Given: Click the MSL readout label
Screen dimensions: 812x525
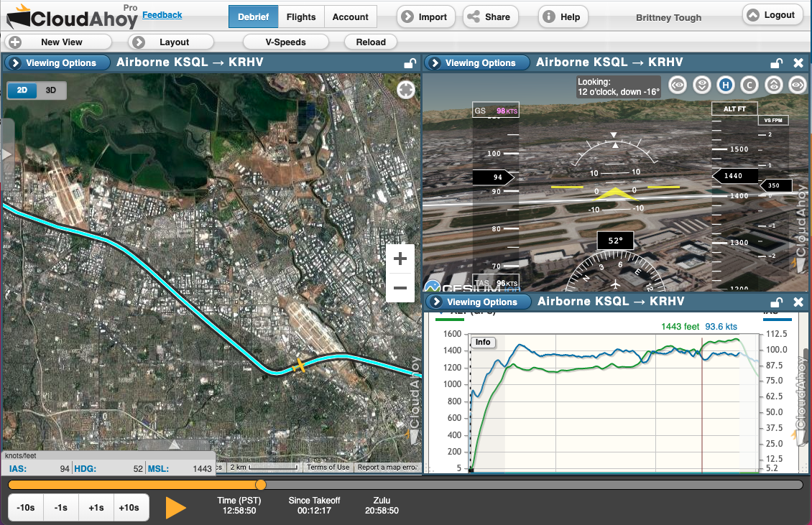Looking at the screenshot, I should pos(159,468).
